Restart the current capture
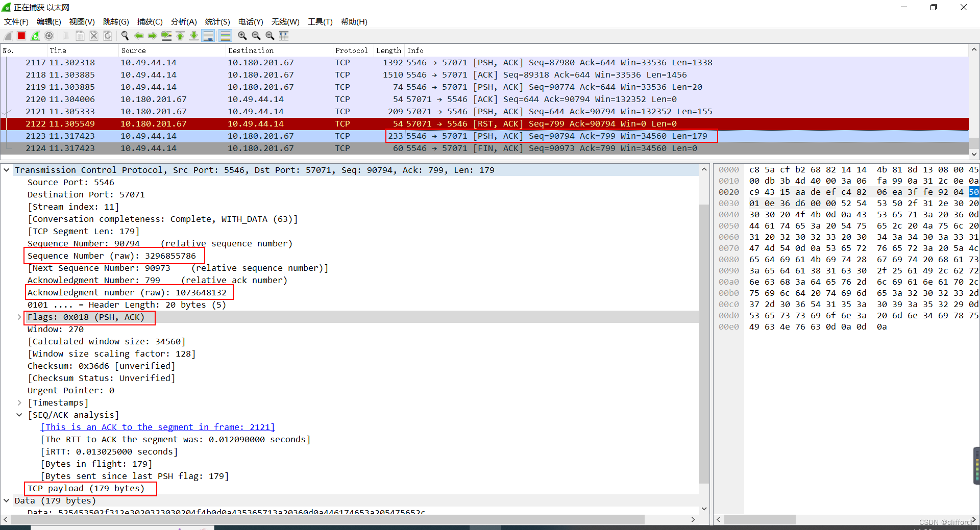The height and width of the screenshot is (530, 980). tap(35, 36)
